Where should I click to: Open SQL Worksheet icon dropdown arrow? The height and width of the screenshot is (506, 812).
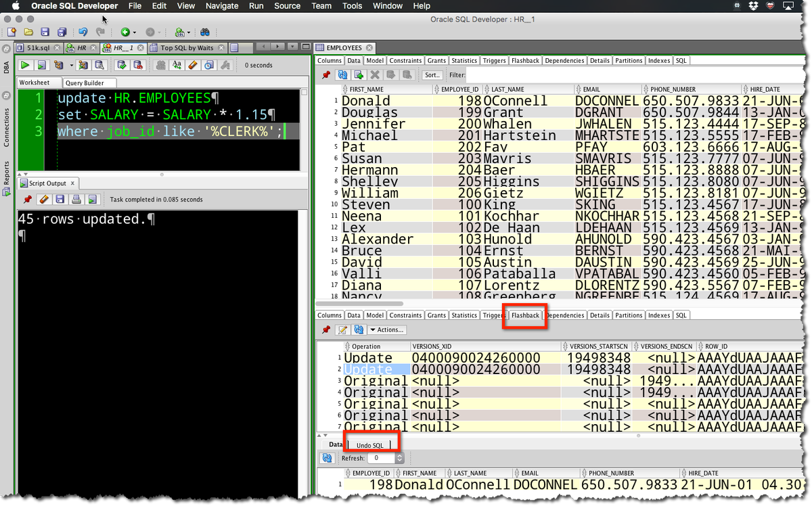pos(188,32)
